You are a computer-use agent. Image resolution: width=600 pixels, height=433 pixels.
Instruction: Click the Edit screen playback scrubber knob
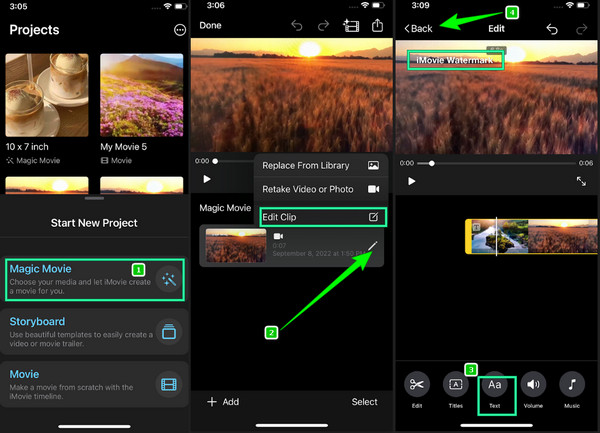432,163
